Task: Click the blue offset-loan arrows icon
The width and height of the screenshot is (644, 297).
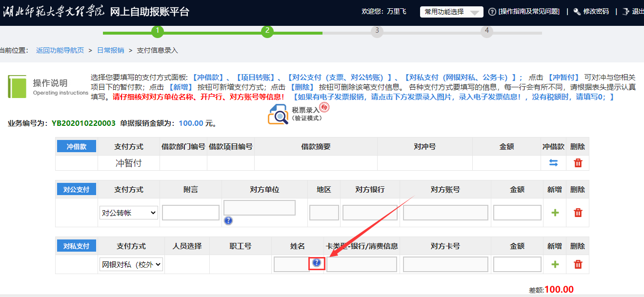Action: [x=553, y=163]
